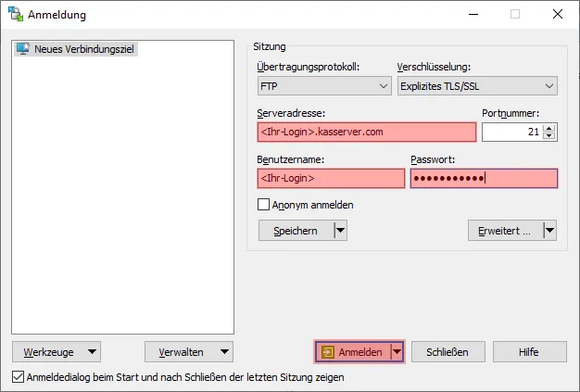The height and width of the screenshot is (392, 580).
Task: Click the new site monitor icon
Action: (x=23, y=49)
